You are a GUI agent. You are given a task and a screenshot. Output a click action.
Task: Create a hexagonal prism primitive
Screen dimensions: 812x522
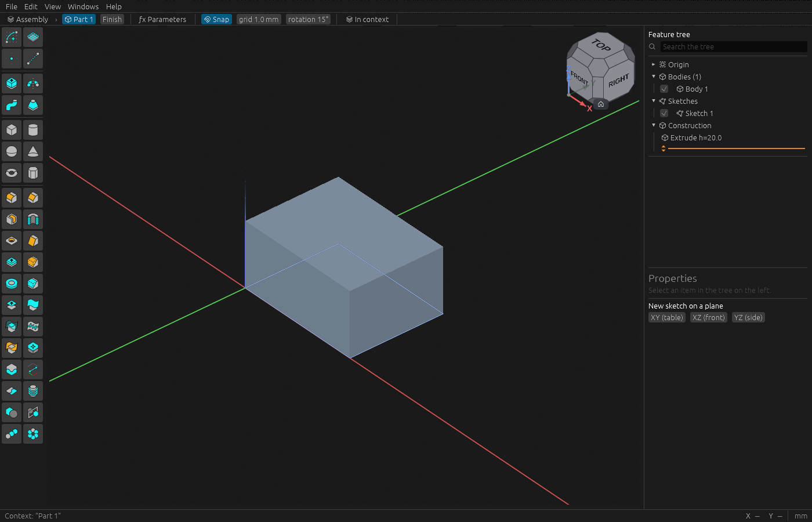pos(33,173)
